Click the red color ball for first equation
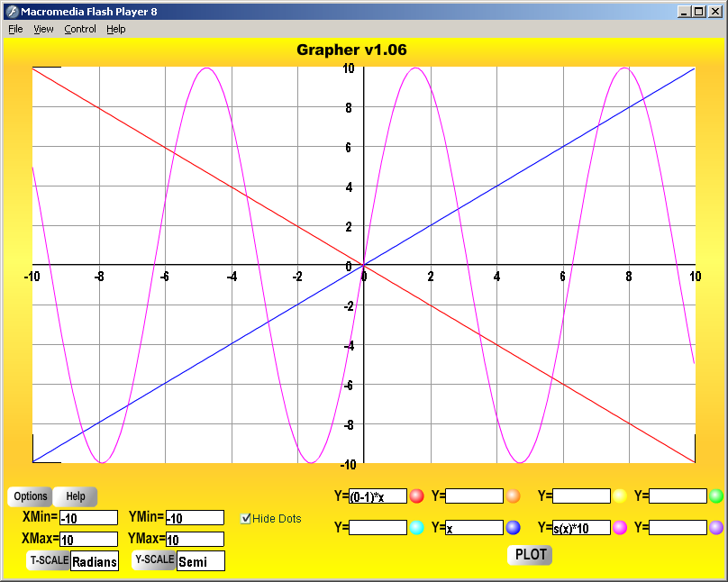This screenshot has height=582, width=728. click(x=416, y=496)
